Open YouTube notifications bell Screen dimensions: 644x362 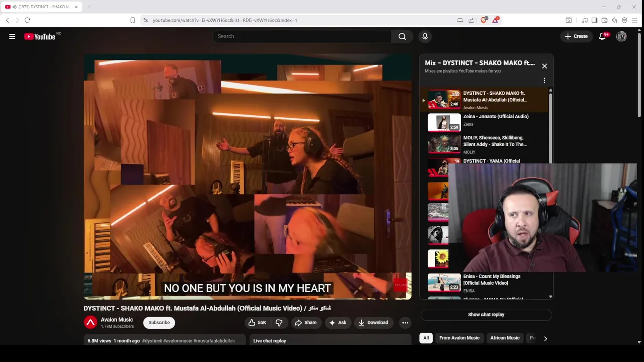click(x=603, y=36)
